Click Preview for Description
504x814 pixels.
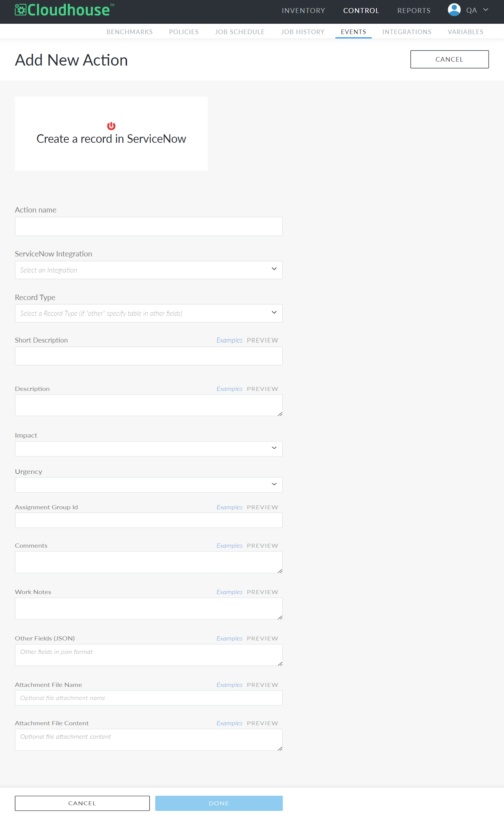click(262, 389)
